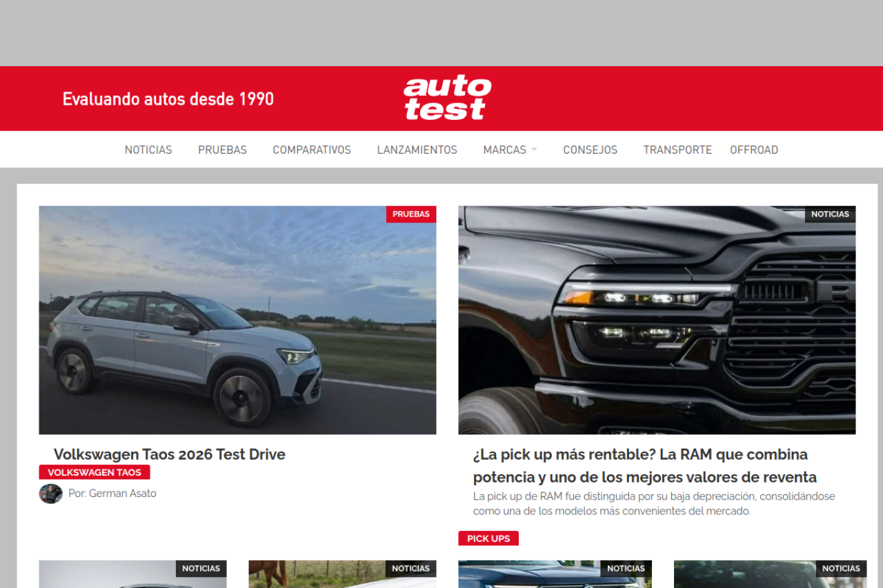Click the RAM article summary text
Viewport: 883px width, 588px height.
tap(654, 504)
